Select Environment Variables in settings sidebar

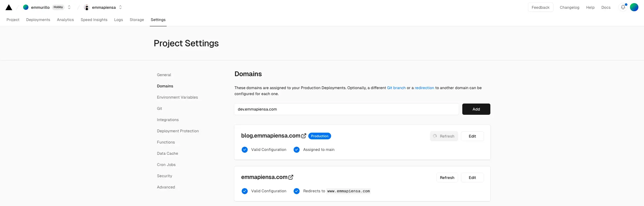[177, 97]
